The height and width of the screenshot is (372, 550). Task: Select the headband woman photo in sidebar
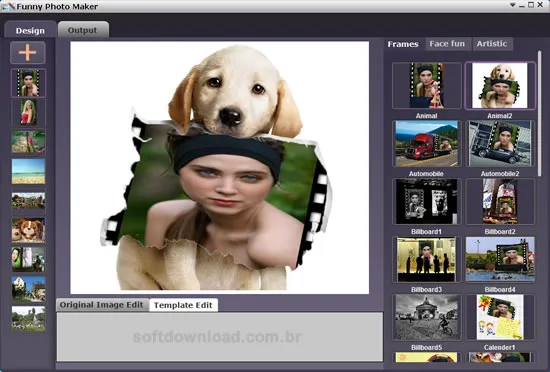[x=28, y=83]
